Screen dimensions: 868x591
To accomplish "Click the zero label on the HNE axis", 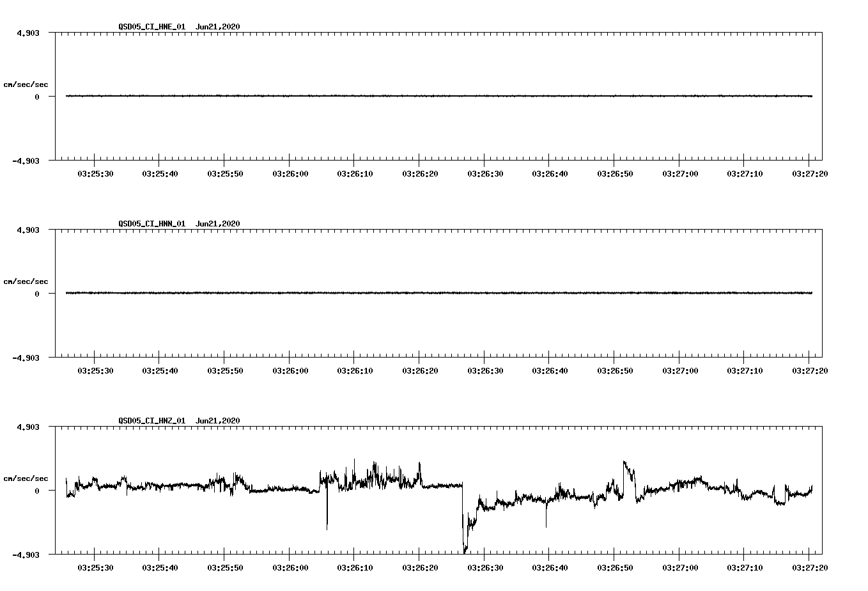I will [x=37, y=97].
